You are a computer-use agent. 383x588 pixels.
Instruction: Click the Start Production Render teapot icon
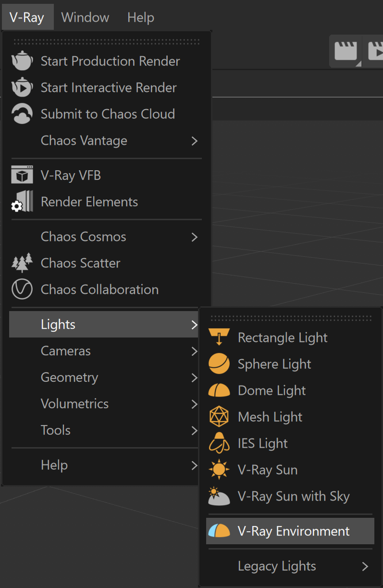click(x=22, y=61)
